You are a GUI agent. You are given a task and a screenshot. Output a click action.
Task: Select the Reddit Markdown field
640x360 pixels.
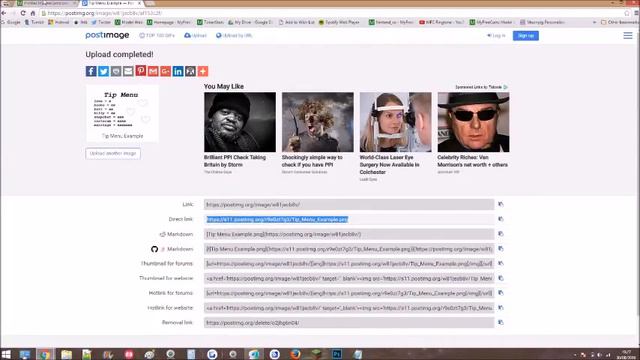349,234
